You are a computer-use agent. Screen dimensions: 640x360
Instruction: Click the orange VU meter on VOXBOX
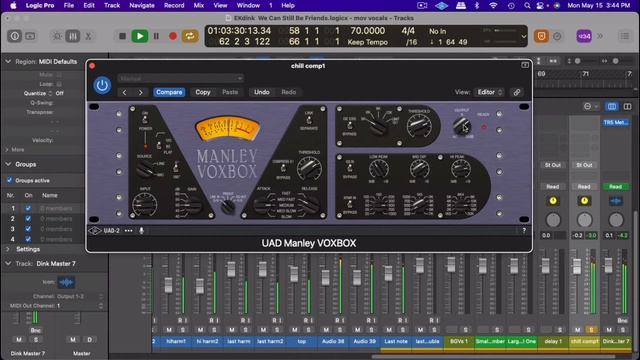(x=227, y=128)
